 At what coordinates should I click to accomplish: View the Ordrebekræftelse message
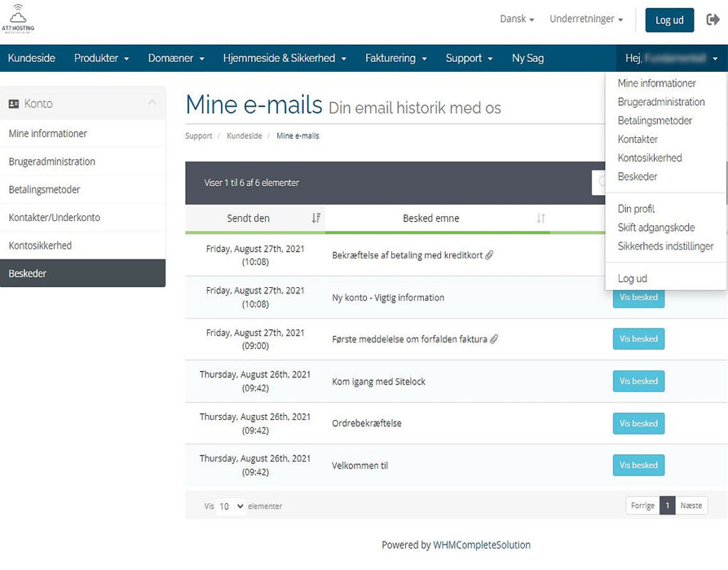[638, 424]
